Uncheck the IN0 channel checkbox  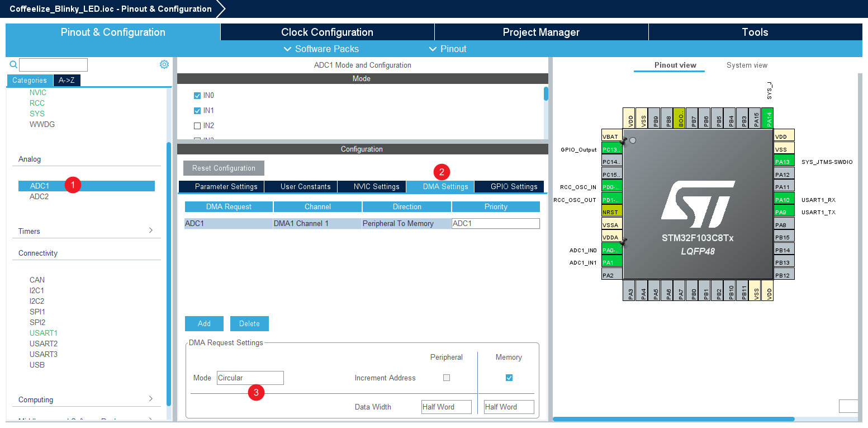[197, 96]
